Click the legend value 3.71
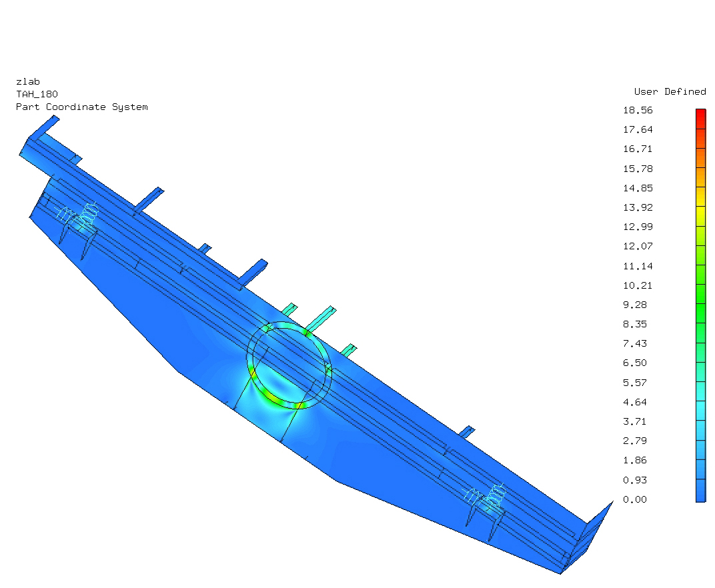The width and height of the screenshot is (715, 588). [635, 421]
